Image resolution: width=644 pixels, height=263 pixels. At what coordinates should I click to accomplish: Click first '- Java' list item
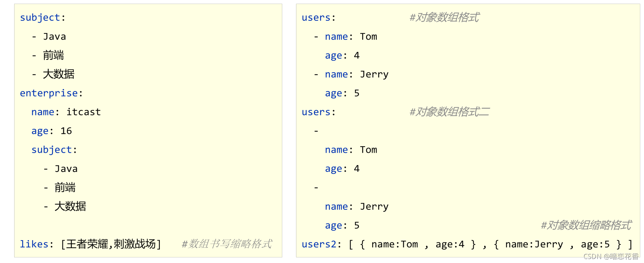[x=54, y=37]
